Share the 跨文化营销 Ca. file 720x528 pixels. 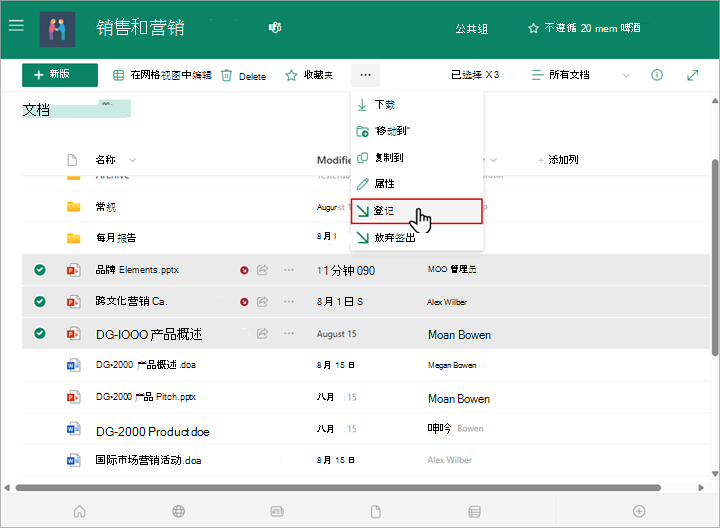(262, 302)
